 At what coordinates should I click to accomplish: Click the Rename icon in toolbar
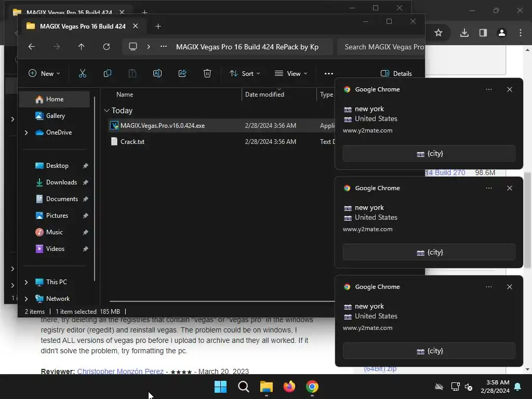click(157, 73)
